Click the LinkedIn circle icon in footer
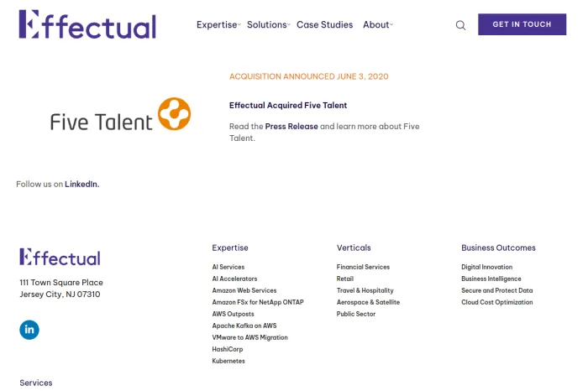This screenshot has height=391, width=588. pos(29,330)
